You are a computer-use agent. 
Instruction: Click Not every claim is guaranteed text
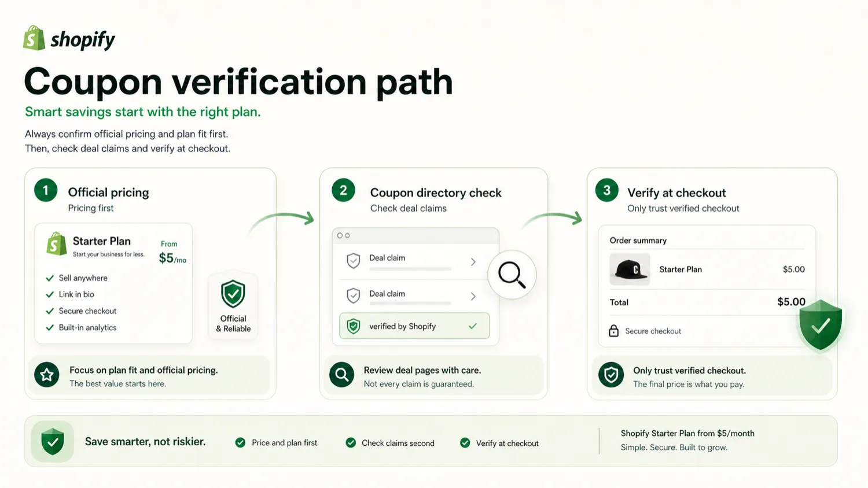(x=419, y=384)
